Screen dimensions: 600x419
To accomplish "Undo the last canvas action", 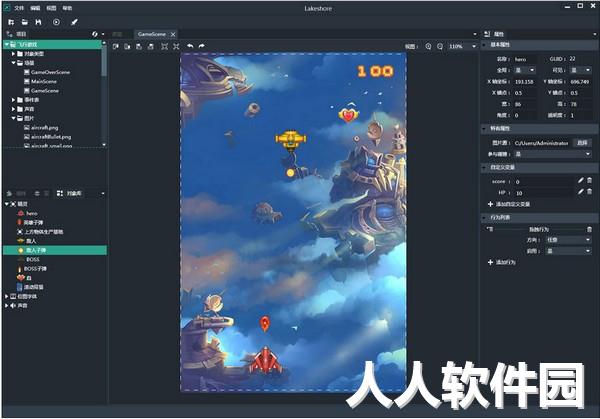I will click(190, 46).
